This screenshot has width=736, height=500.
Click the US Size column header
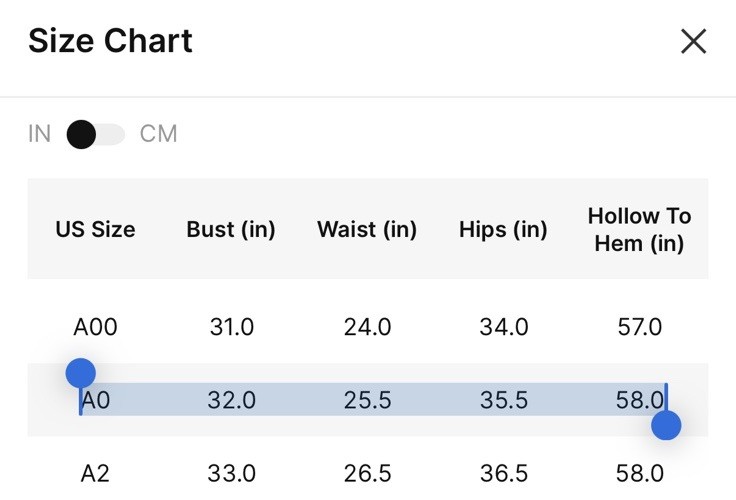[x=95, y=230]
